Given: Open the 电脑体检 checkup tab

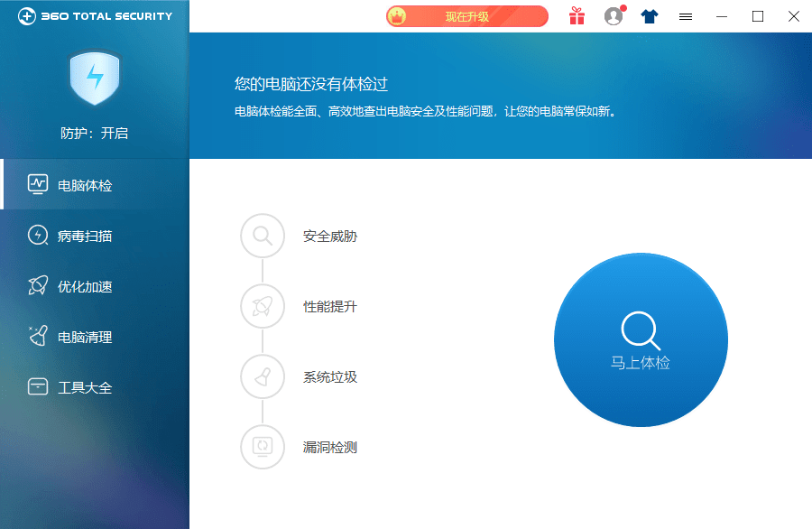Looking at the screenshot, I should pos(95,184).
